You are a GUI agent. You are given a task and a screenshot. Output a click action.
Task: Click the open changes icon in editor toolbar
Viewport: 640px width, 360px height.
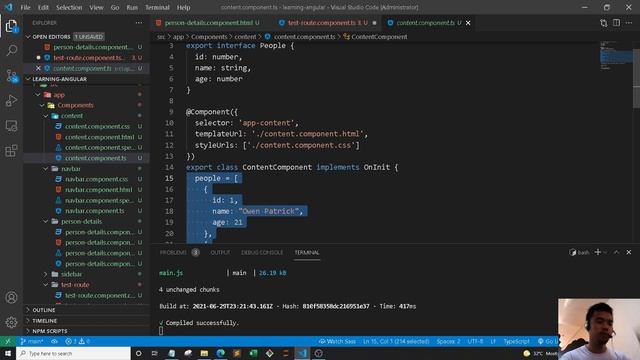coord(603,23)
